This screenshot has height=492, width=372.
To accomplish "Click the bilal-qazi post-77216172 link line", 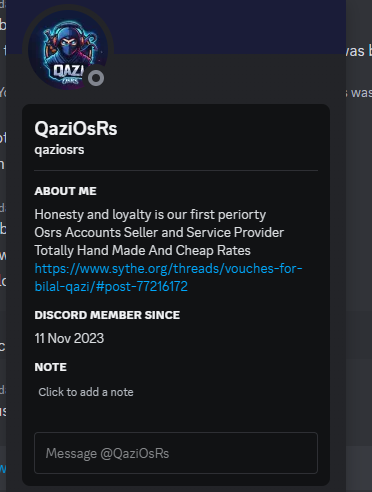I will [111, 286].
